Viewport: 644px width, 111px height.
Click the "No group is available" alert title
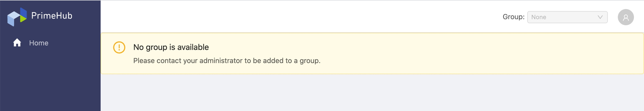coord(171,47)
